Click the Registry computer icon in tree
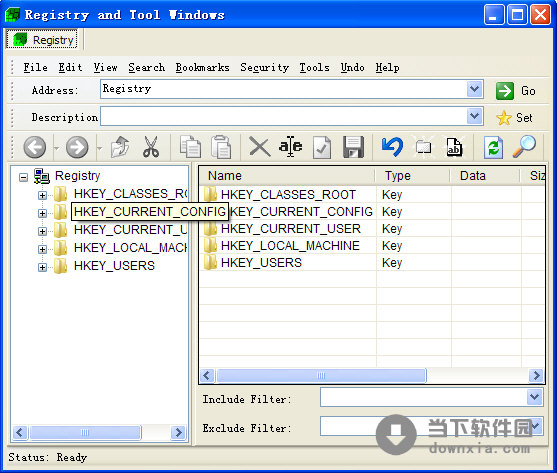This screenshot has width=557, height=473. point(42,176)
